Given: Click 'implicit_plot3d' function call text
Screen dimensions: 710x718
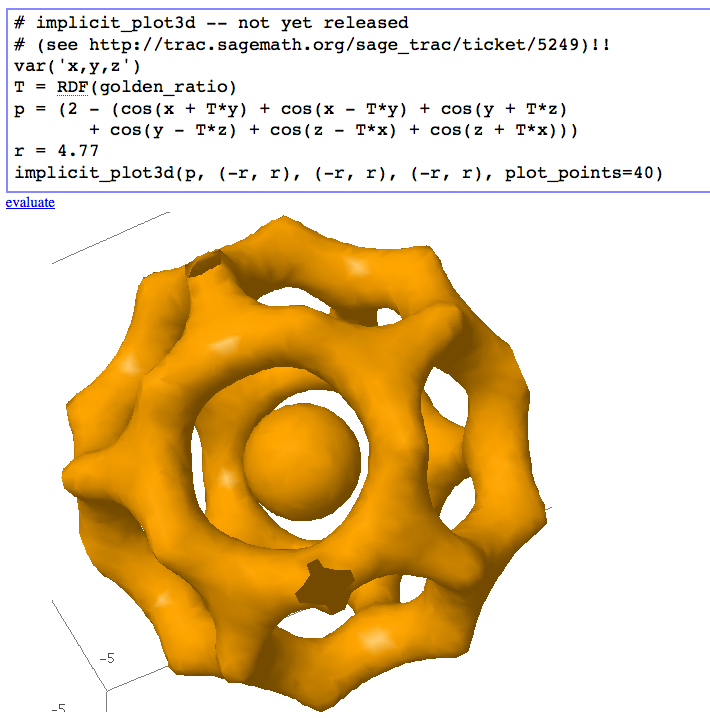Looking at the screenshot, I should [94, 173].
